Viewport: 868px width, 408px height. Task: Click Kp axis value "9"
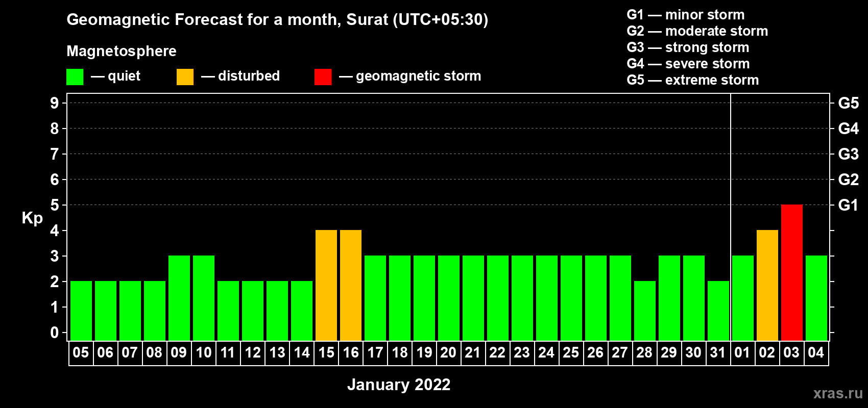coord(55,103)
